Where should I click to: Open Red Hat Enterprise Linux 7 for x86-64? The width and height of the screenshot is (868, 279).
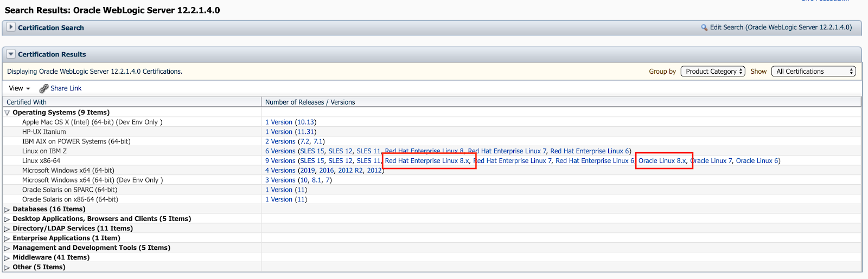[513, 161]
